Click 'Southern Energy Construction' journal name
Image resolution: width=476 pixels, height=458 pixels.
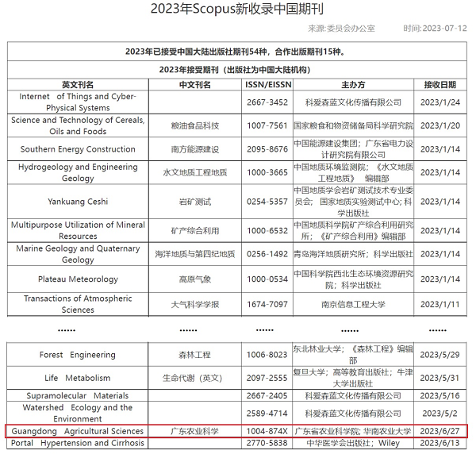(78, 149)
